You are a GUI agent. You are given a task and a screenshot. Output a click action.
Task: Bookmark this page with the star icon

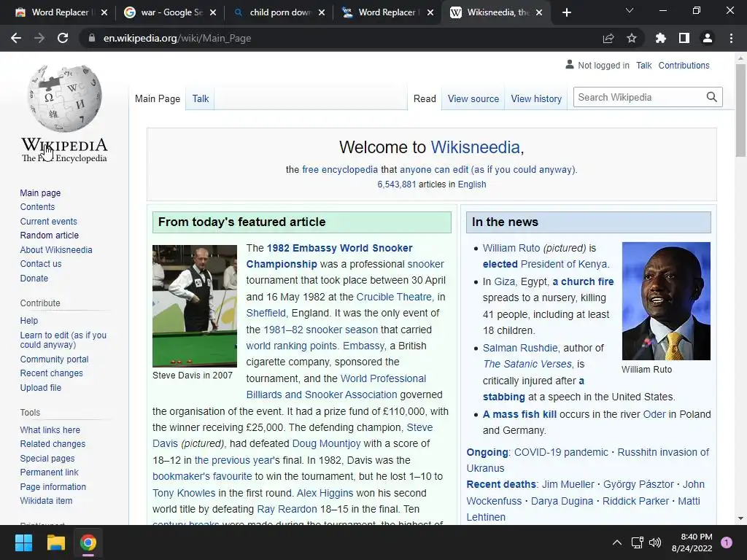click(632, 38)
